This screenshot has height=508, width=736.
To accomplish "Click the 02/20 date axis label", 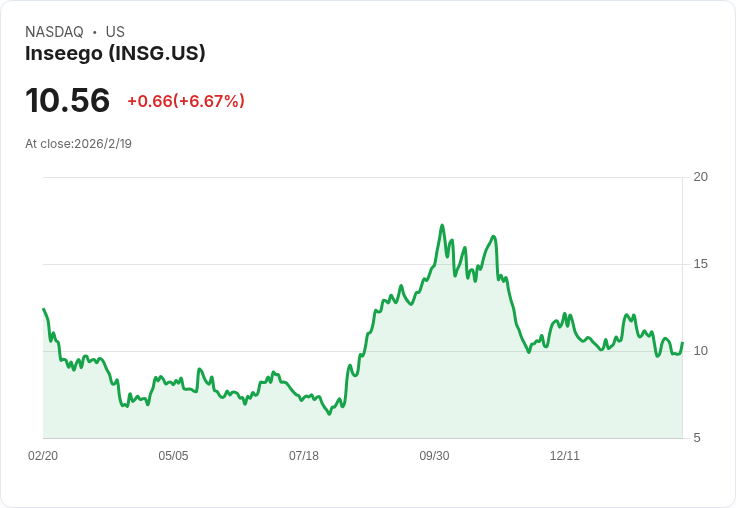I will [x=43, y=456].
